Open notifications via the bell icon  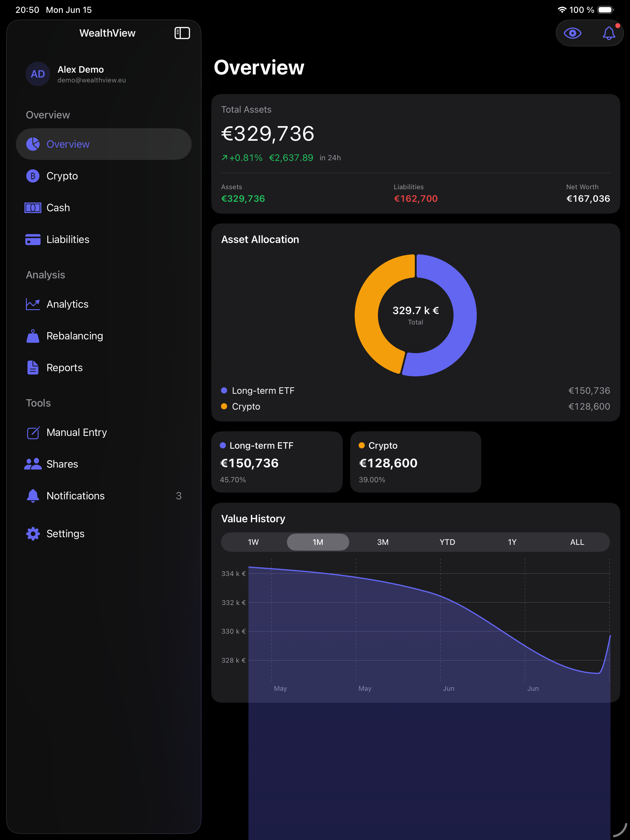click(609, 33)
